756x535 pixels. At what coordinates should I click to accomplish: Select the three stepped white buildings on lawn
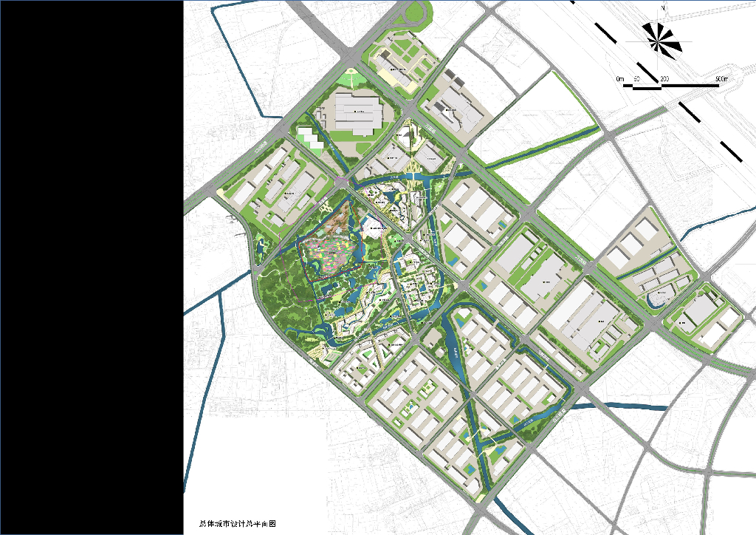coord(310,137)
